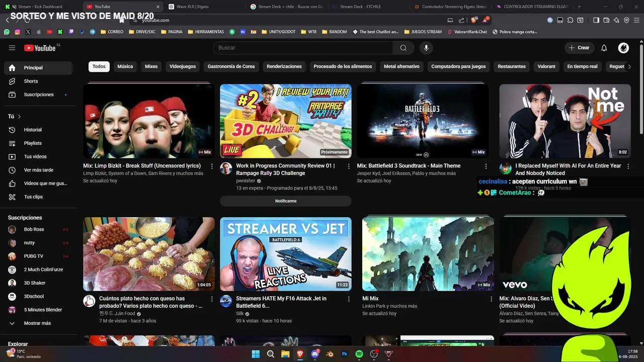The height and width of the screenshot is (362, 644).
Task: Switch to Wave XLR Elgato tab
Action: click(204, 7)
